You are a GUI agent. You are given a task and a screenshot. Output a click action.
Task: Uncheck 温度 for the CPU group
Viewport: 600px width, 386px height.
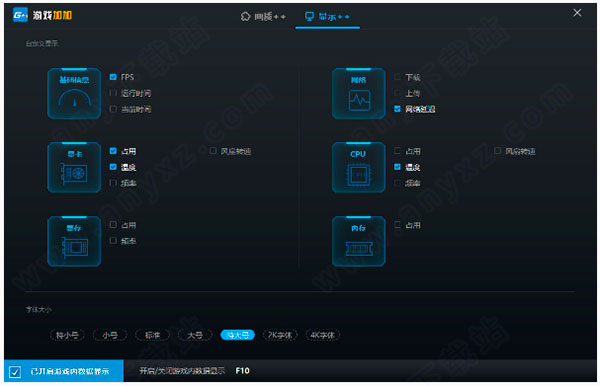click(397, 167)
